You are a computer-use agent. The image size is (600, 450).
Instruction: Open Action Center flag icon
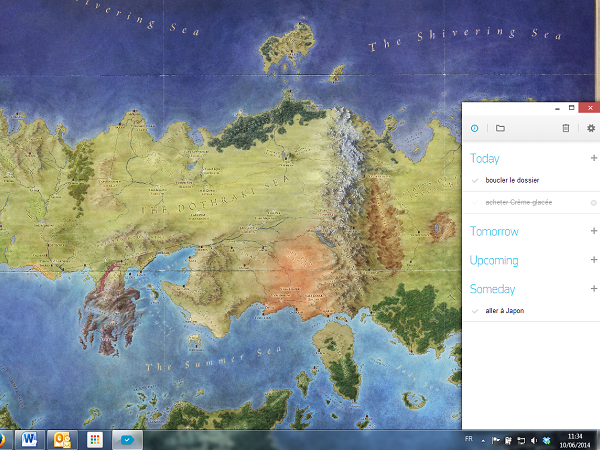(496, 440)
